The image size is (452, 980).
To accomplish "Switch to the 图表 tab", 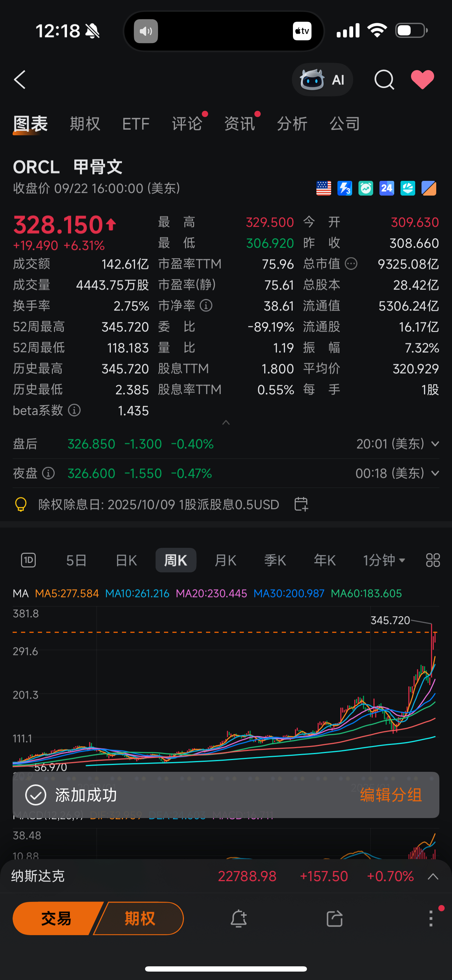I will click(x=30, y=124).
